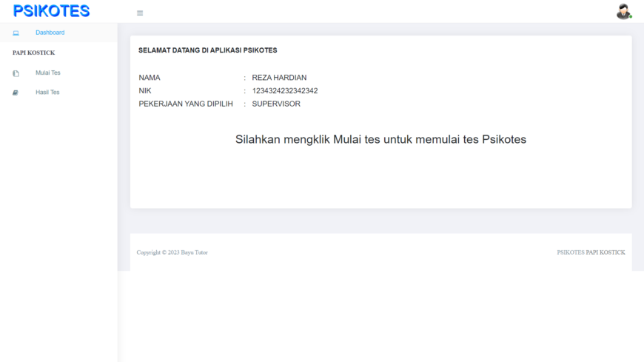Click the NAMA label
Viewport: 644px width, 362px height.
150,78
